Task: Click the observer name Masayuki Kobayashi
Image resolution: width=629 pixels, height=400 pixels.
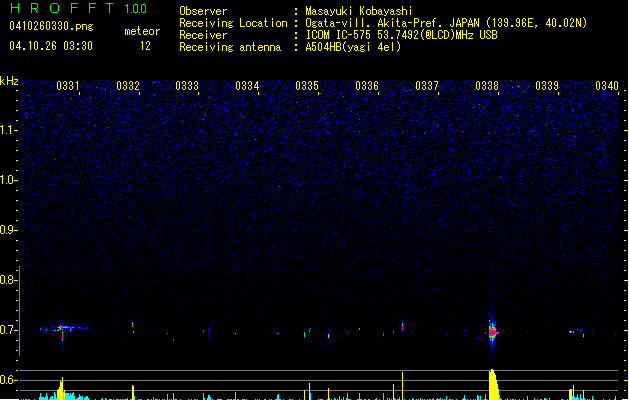Action: (356, 11)
